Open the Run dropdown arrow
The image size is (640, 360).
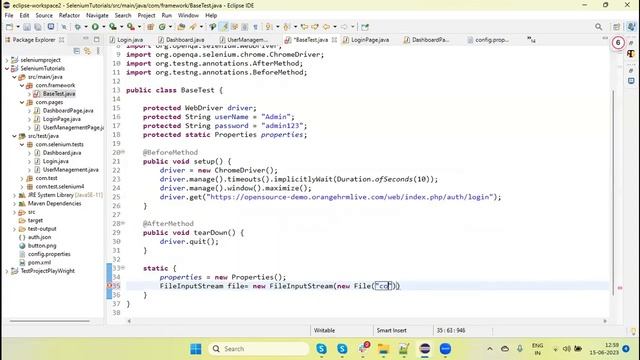coord(103,27)
